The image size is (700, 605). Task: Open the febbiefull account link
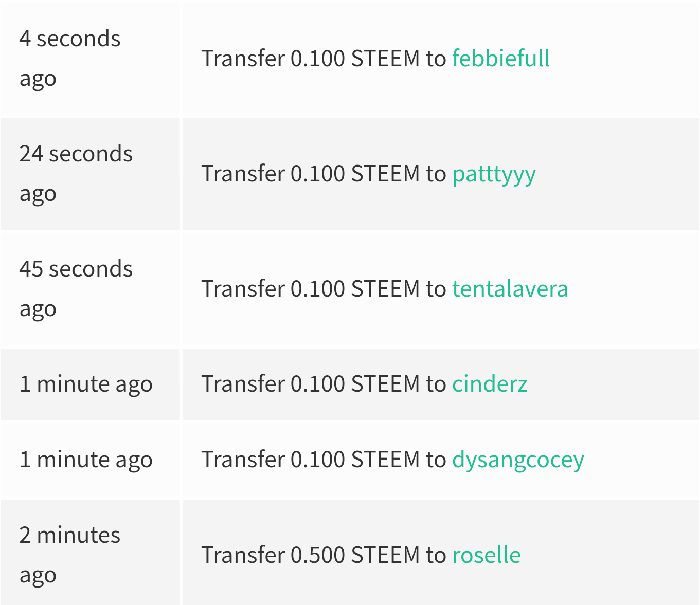pos(501,58)
